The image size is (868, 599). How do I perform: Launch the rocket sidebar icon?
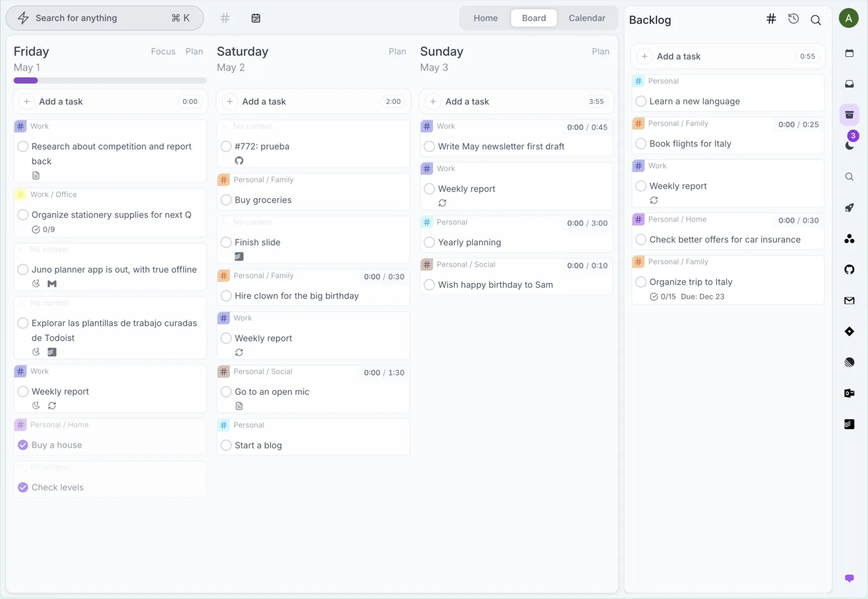click(850, 208)
